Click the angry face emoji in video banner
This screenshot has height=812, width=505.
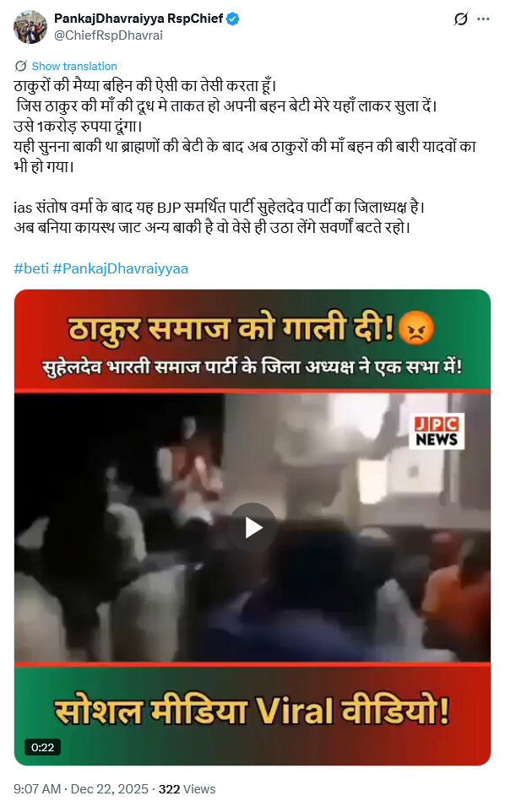tap(416, 328)
